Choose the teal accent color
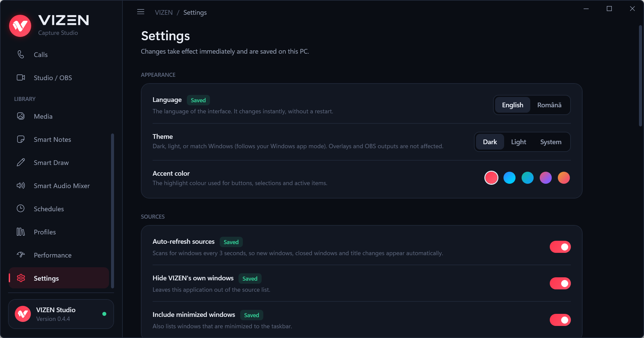 click(528, 178)
